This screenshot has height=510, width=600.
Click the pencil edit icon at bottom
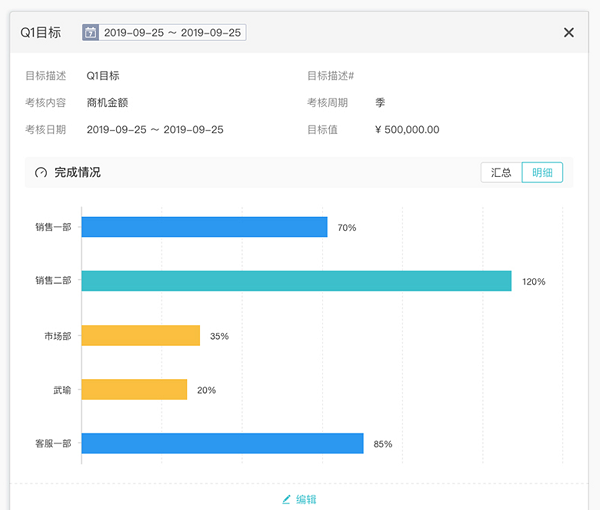coord(286,499)
